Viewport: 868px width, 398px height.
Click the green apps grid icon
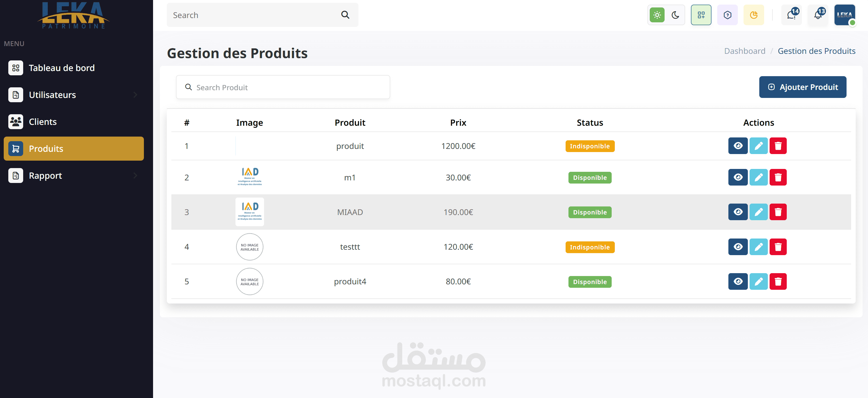[701, 15]
